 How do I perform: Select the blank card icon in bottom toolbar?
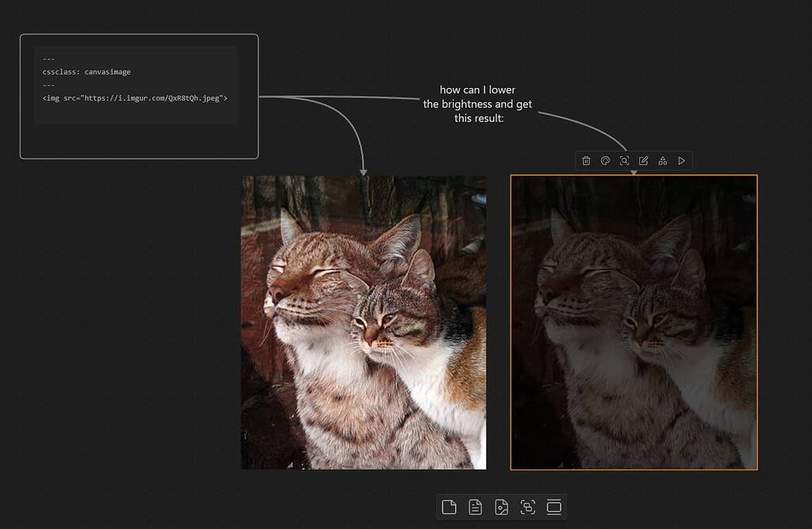pos(449,506)
